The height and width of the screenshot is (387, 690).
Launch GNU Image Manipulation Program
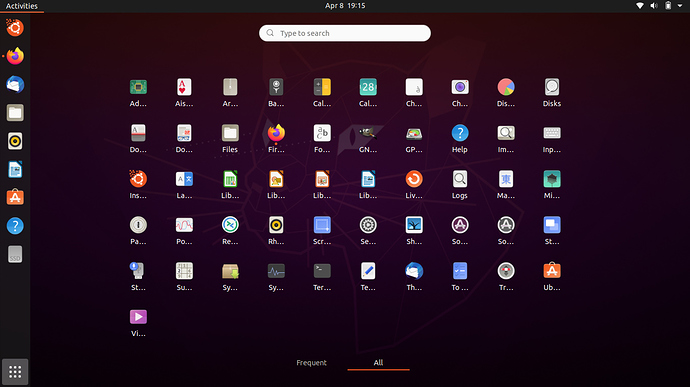click(x=368, y=133)
